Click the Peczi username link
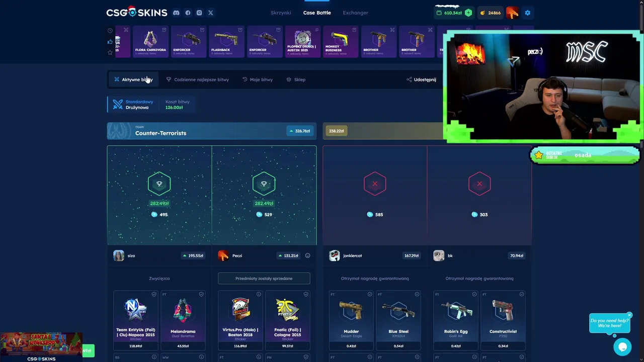Image resolution: width=644 pixels, height=362 pixels. click(237, 255)
